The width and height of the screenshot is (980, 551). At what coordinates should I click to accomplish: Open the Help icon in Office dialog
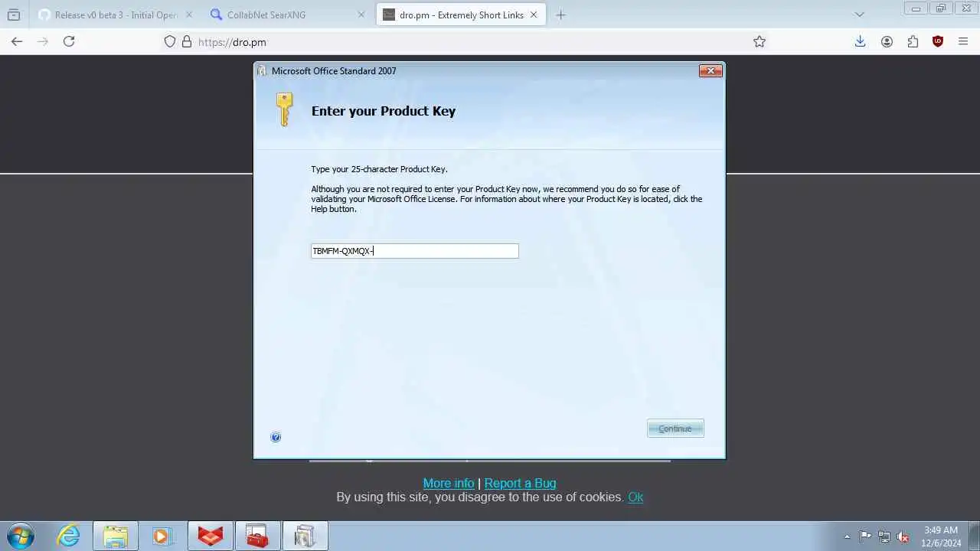click(x=276, y=437)
